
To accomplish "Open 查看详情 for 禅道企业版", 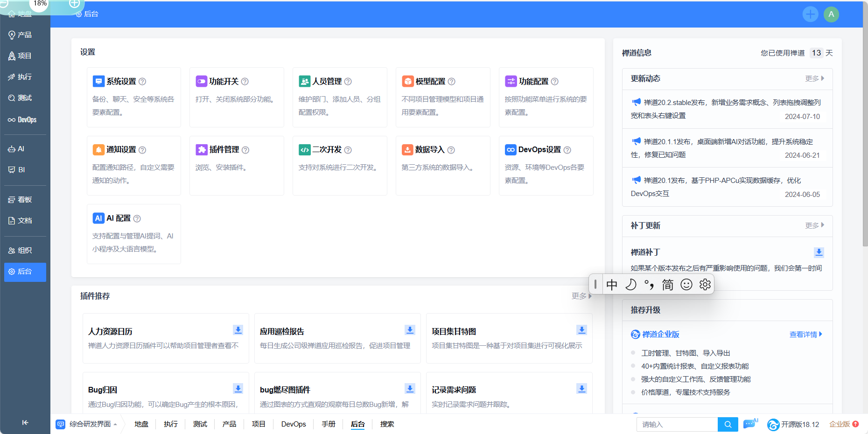I will 806,334.
